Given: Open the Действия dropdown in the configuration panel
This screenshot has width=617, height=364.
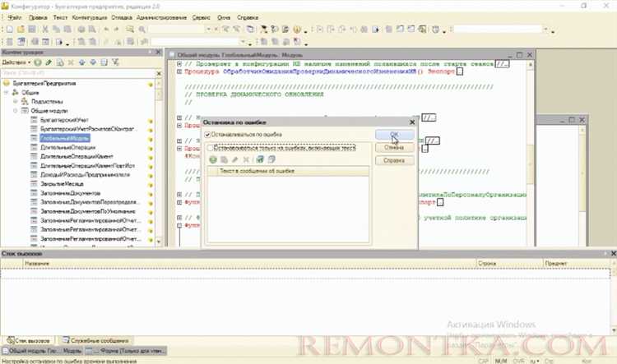Looking at the screenshot, I should (x=16, y=62).
